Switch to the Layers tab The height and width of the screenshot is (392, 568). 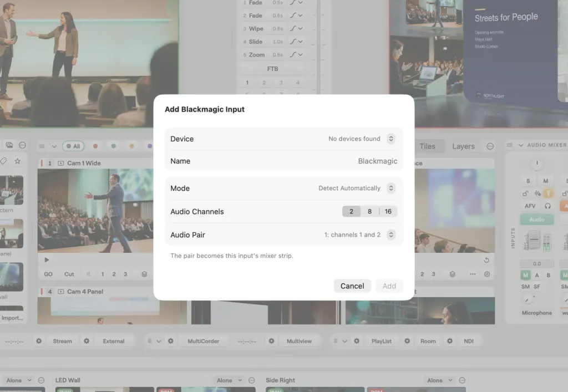pos(463,146)
